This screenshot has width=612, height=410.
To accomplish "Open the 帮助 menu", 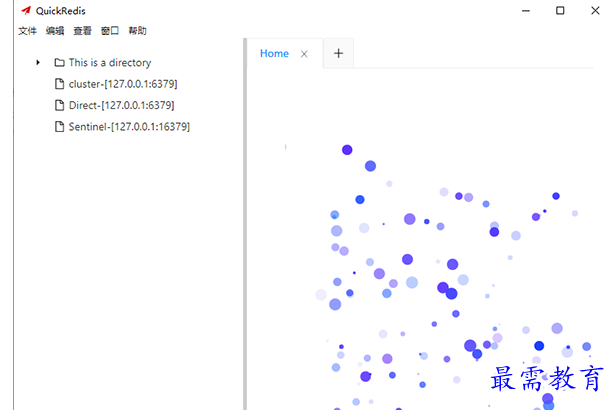I will (137, 31).
